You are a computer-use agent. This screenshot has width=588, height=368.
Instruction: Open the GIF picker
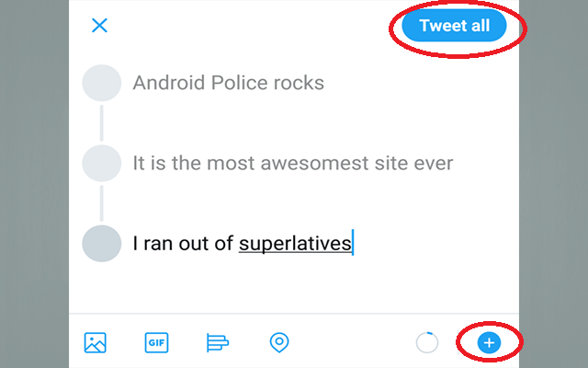[x=156, y=343]
